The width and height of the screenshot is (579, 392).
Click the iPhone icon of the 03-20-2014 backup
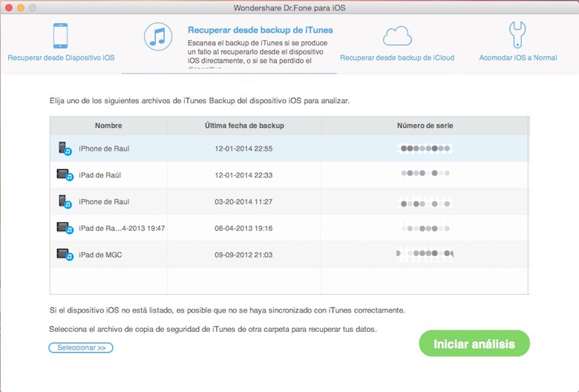tap(65, 202)
